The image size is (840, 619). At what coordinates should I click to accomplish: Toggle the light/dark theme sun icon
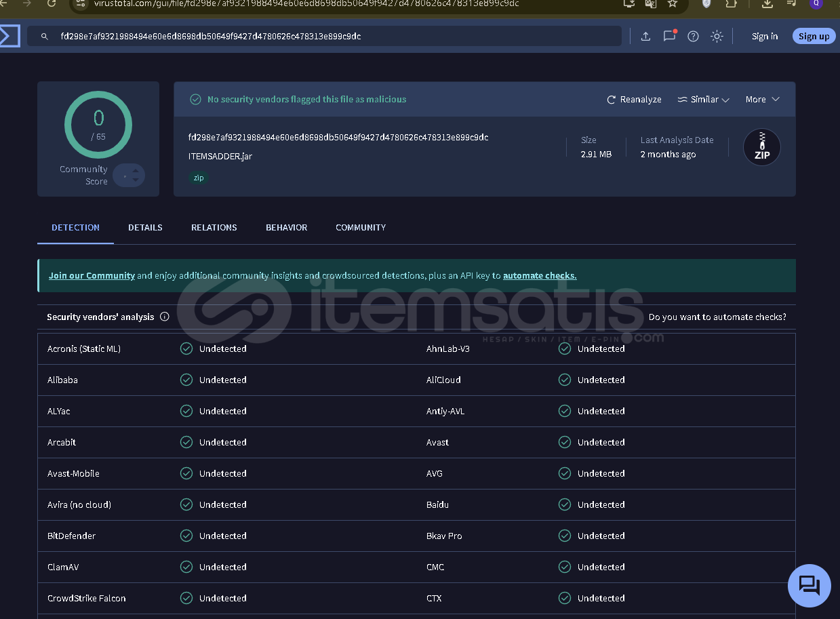(717, 37)
